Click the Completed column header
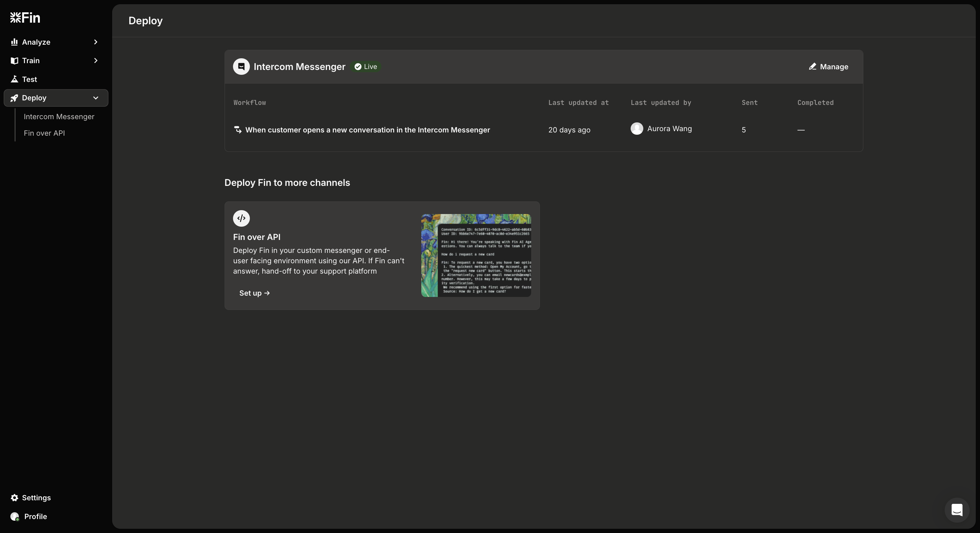The height and width of the screenshot is (533, 980). pyautogui.click(x=815, y=103)
